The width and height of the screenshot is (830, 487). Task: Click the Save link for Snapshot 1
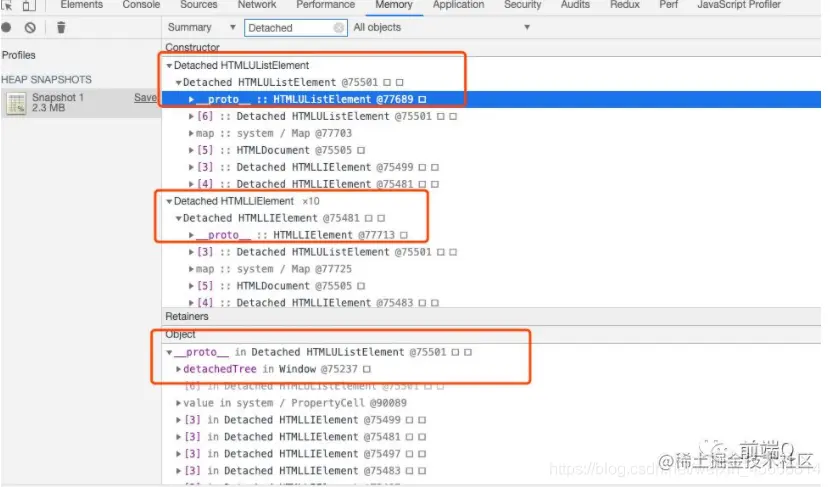pos(145,97)
